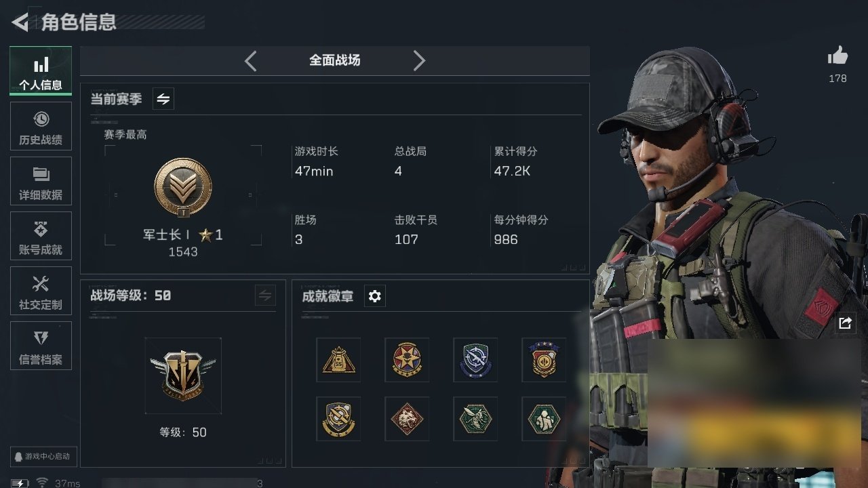Open the 成就徽章 gear settings
Screen dimensions: 868x488
(x=374, y=296)
